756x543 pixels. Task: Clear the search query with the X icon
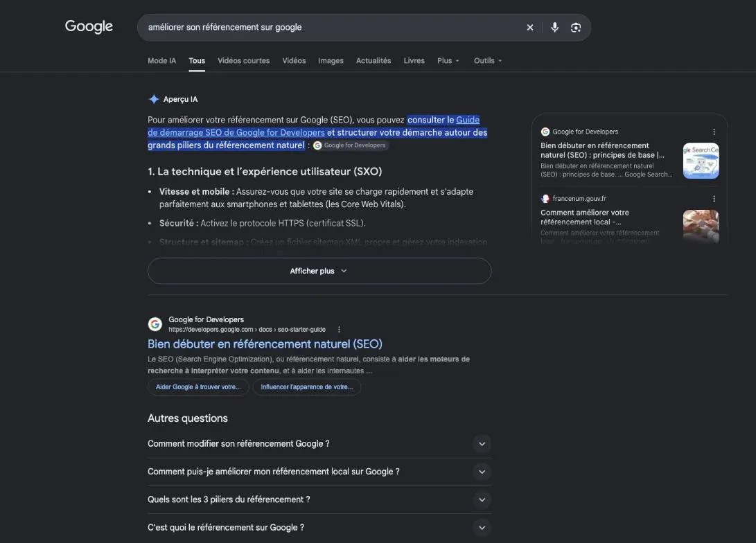(530, 28)
